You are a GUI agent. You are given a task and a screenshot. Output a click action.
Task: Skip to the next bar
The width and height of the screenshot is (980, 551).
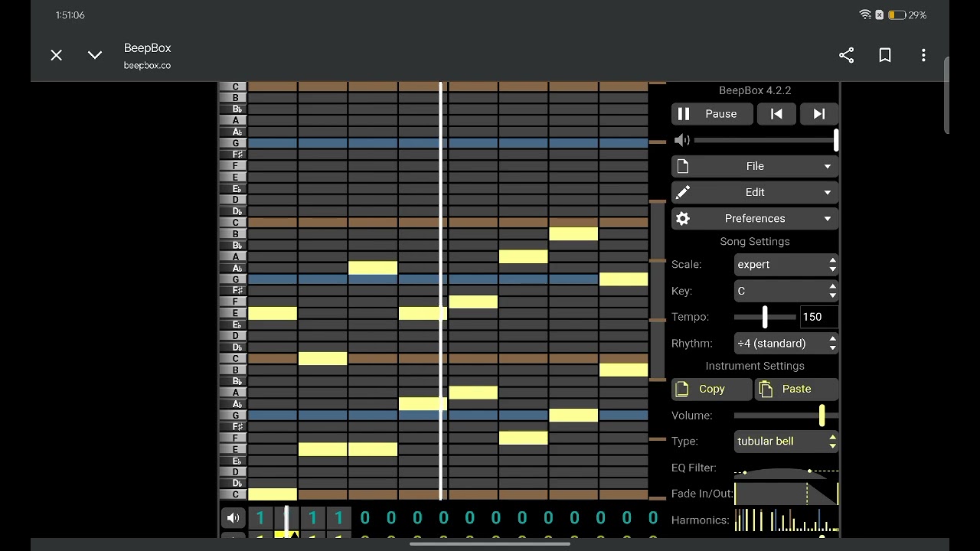[819, 114]
